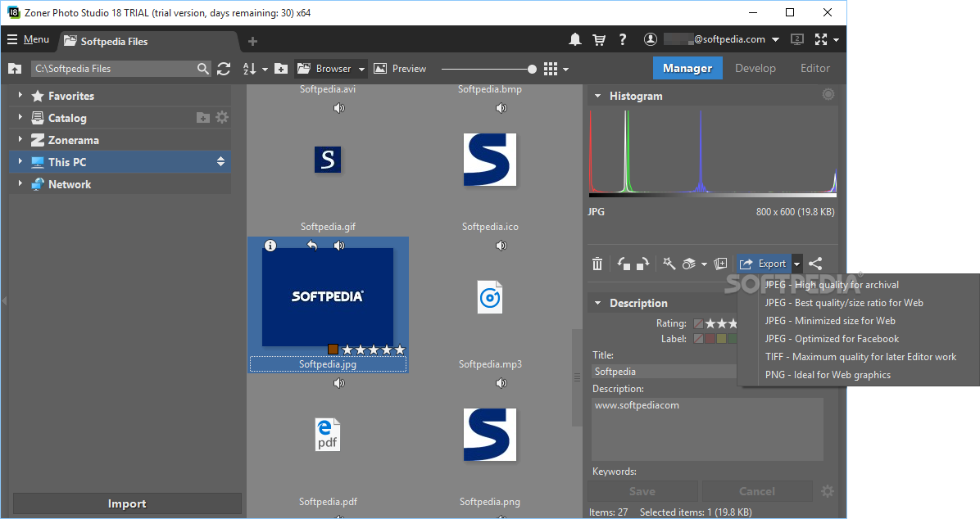Add a new tab with the plus icon
This screenshot has width=980, height=519.
tap(252, 41)
